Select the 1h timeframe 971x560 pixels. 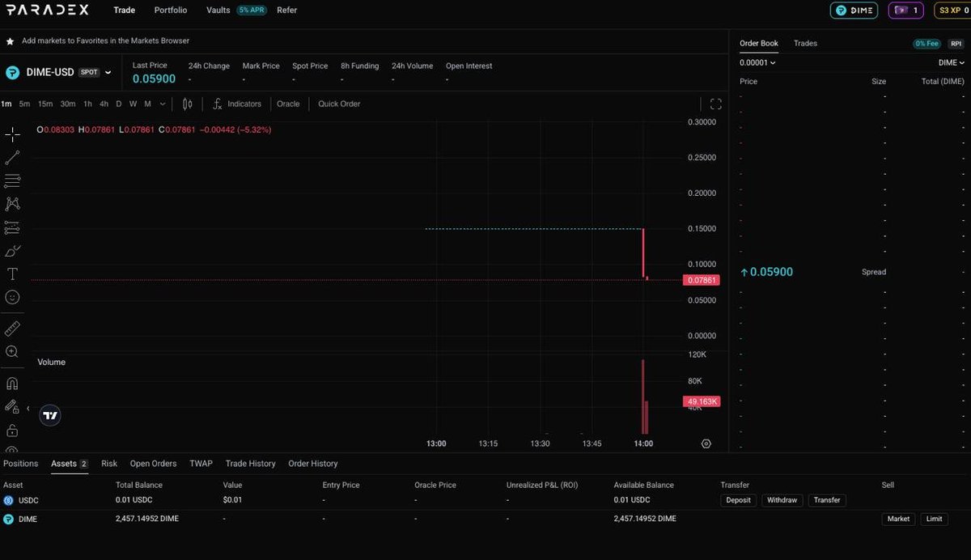(87, 104)
